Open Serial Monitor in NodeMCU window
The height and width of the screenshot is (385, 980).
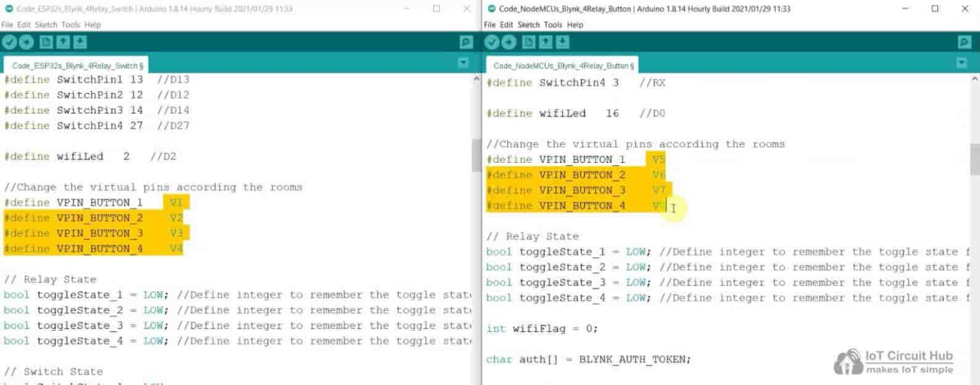(x=965, y=42)
